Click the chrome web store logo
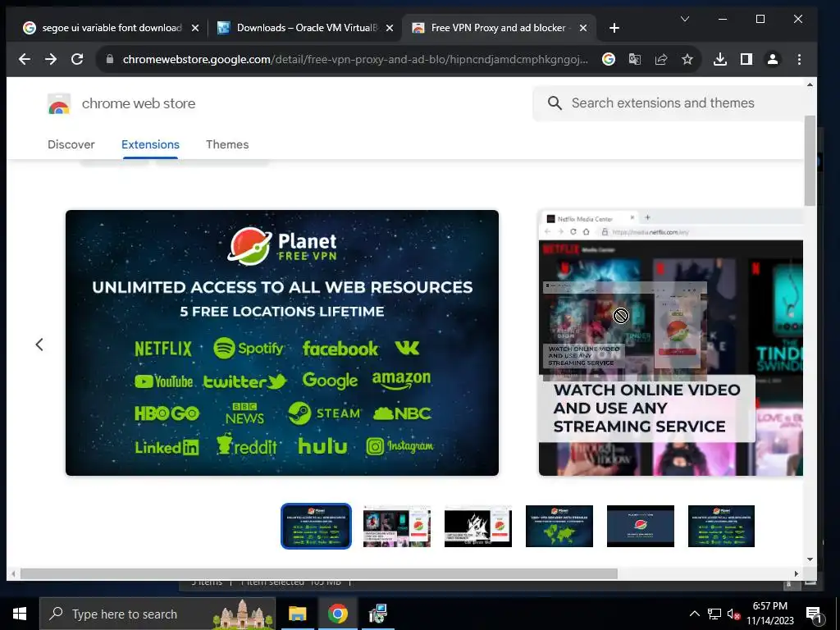This screenshot has height=630, width=840. [x=59, y=104]
